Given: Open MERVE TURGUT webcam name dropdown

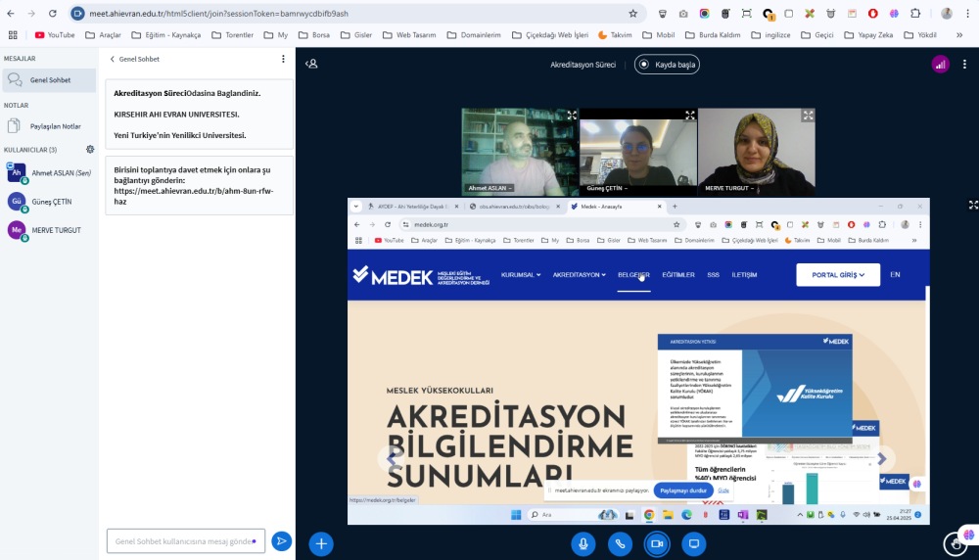Looking at the screenshot, I should coord(729,188).
